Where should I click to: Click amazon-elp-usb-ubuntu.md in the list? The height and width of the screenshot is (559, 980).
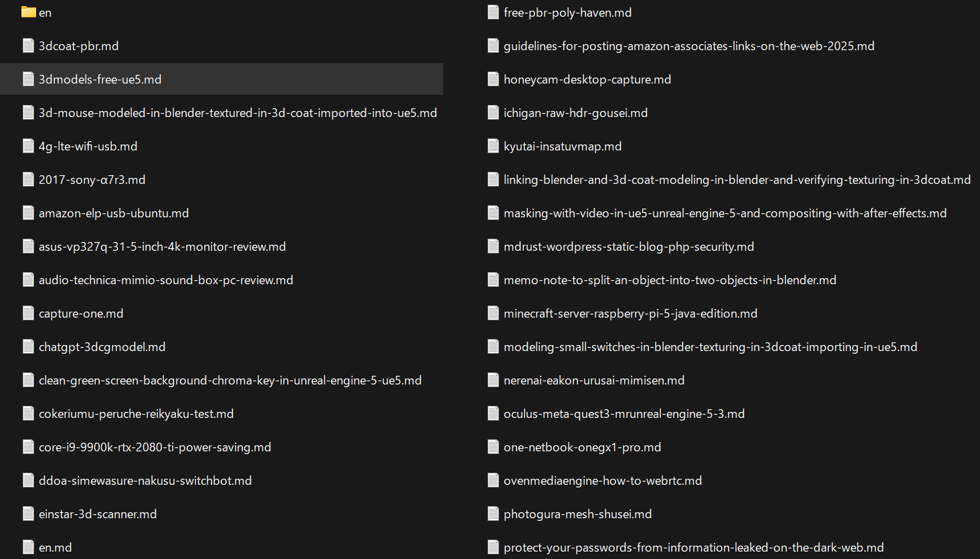point(114,213)
